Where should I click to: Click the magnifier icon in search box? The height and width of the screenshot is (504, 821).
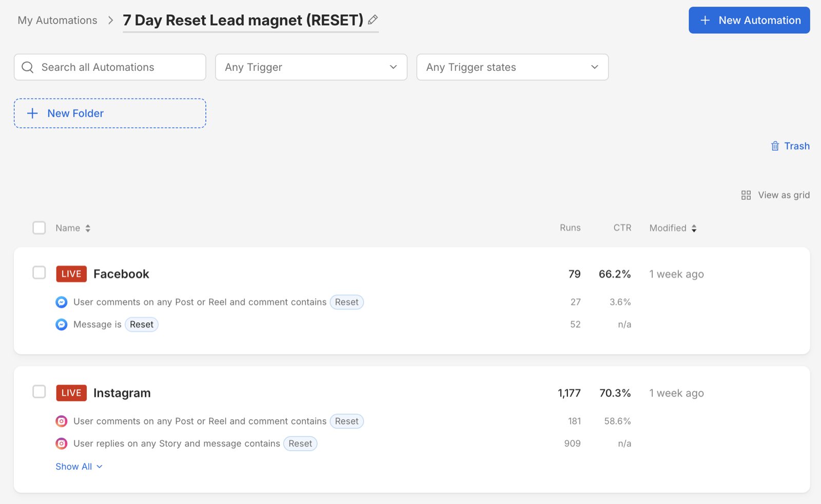(x=28, y=67)
